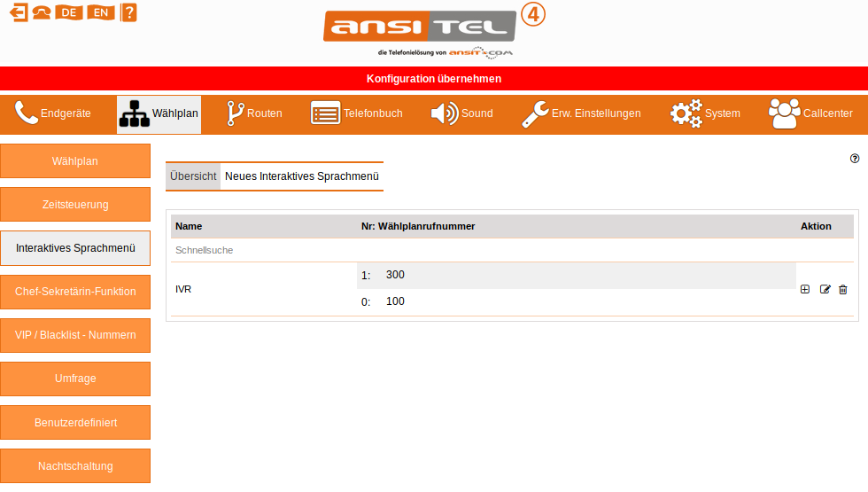868x492 pixels.
Task: Open Zeitsteuerung in the sidebar
Action: (x=75, y=205)
